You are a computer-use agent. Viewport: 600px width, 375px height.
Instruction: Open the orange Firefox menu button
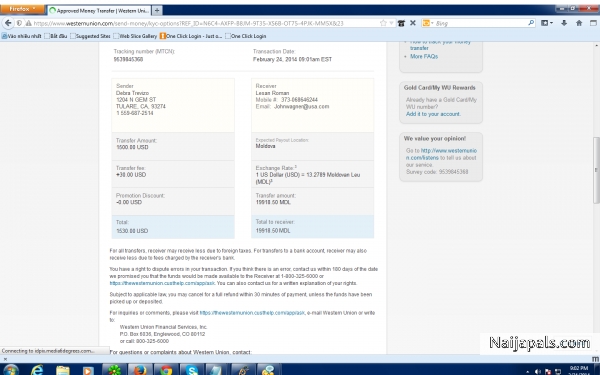point(22,9)
